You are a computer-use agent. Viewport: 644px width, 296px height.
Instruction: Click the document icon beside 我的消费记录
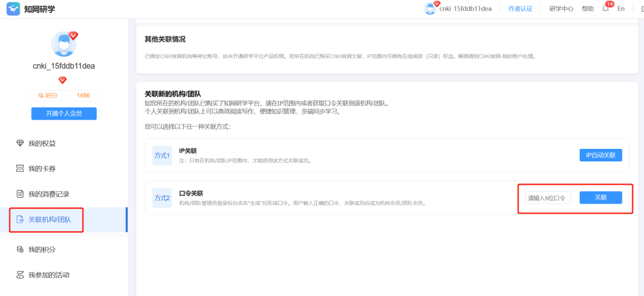(20, 194)
